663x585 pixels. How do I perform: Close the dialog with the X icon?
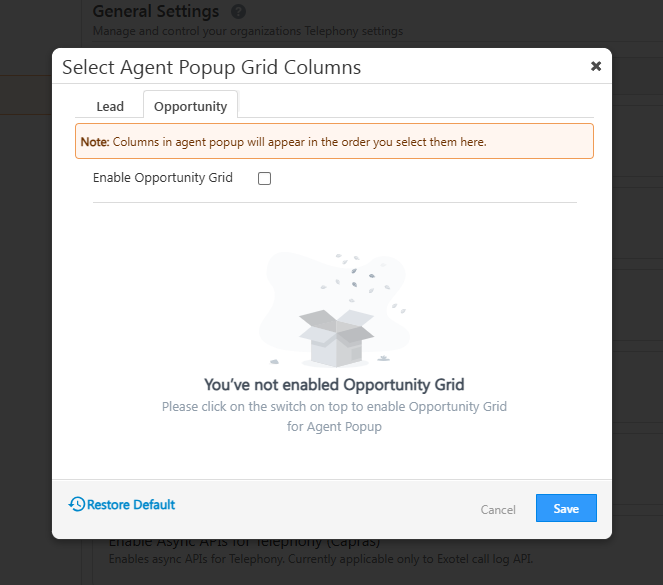pos(596,66)
